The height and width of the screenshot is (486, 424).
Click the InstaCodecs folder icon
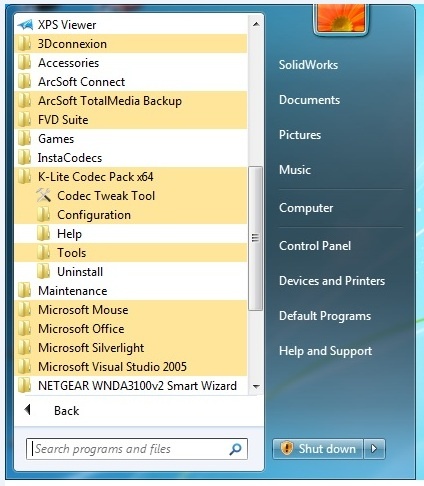tap(25, 158)
